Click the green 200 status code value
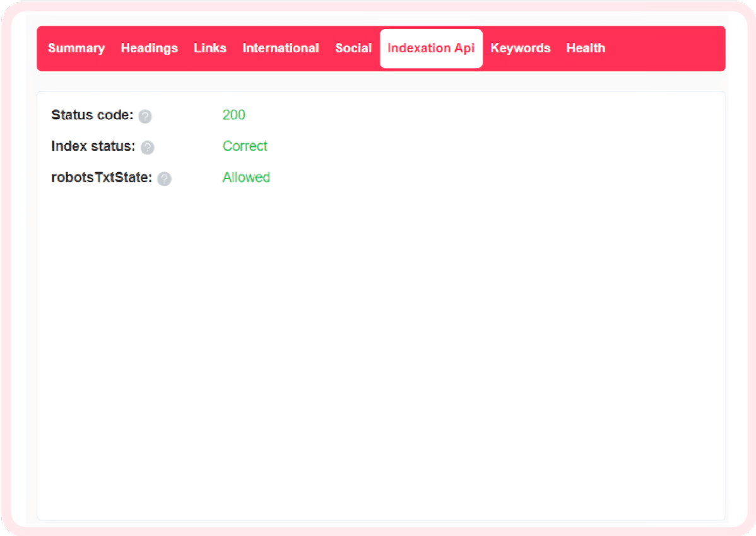 pos(233,115)
